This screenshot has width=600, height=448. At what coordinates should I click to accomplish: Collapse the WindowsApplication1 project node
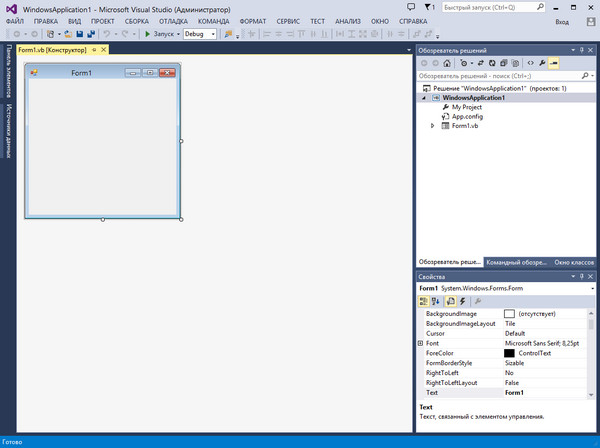[x=424, y=98]
